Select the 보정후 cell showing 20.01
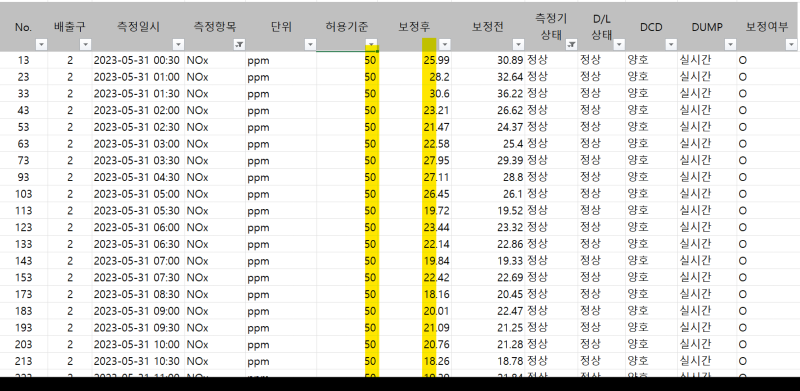Viewport: 800px width, 391px height. coord(414,311)
